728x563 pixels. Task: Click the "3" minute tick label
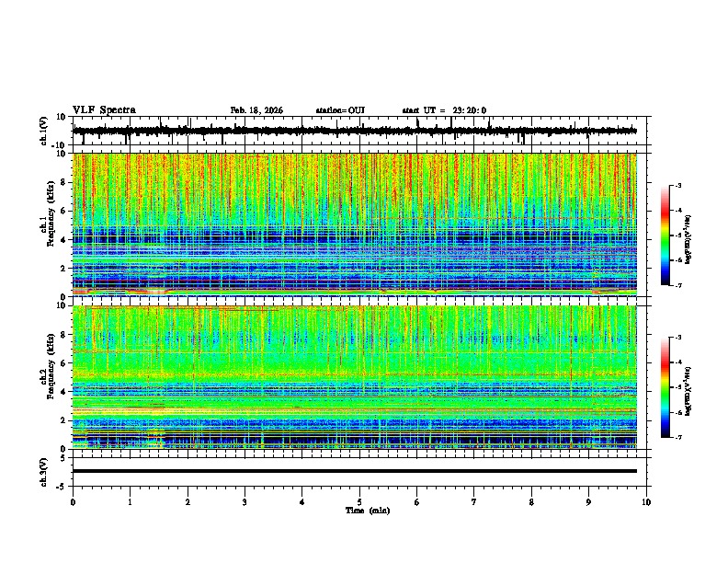pyautogui.click(x=245, y=502)
